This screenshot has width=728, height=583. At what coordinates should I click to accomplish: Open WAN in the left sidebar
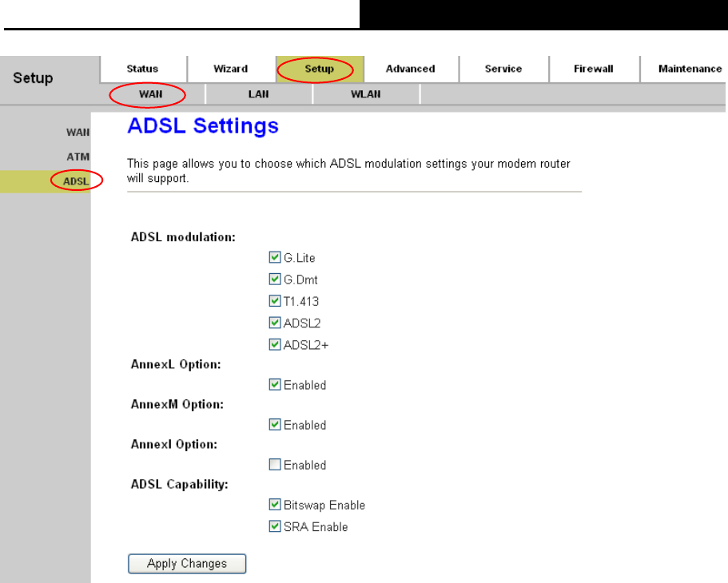point(78,133)
